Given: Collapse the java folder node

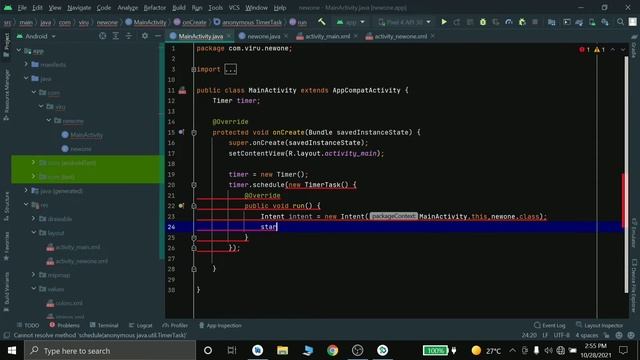Looking at the screenshot, I should 26,78.
